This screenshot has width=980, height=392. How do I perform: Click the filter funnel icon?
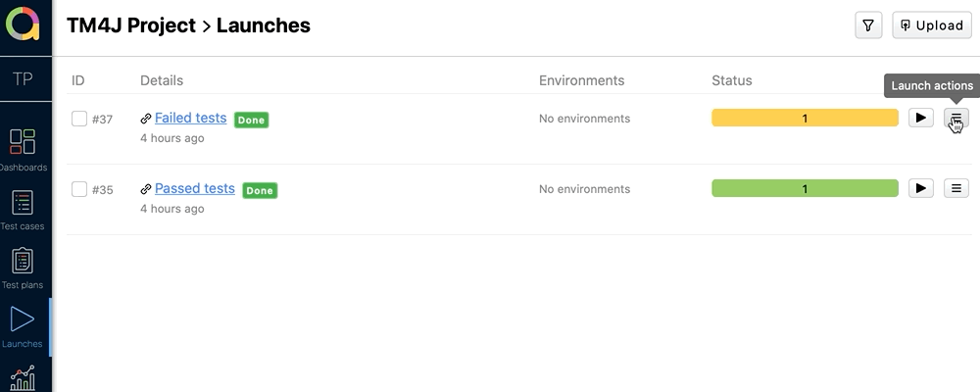tap(868, 25)
